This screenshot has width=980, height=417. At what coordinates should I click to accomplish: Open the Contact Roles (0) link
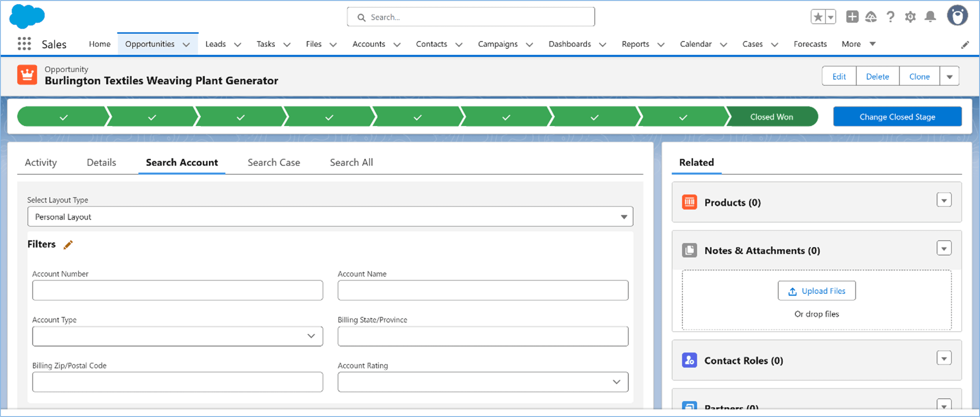[743, 360]
